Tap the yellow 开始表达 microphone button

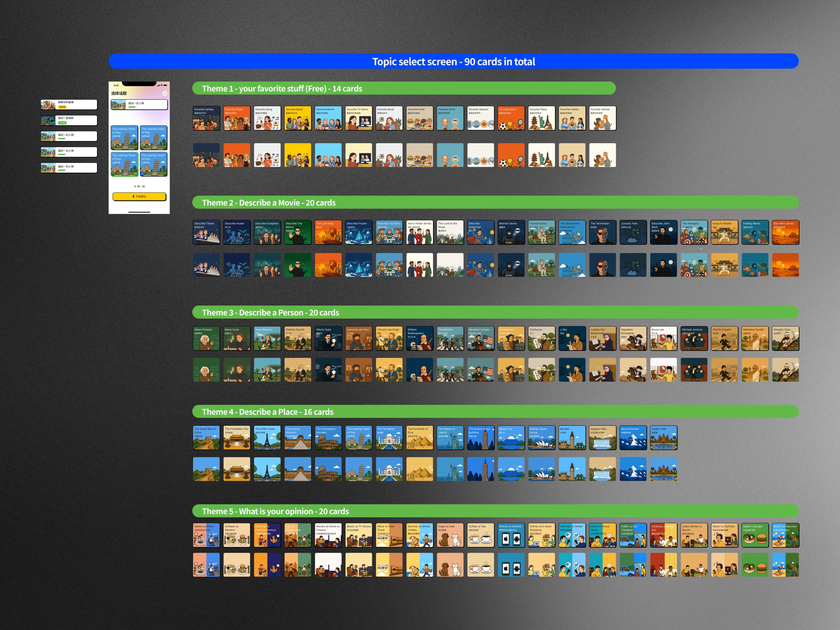tap(139, 196)
